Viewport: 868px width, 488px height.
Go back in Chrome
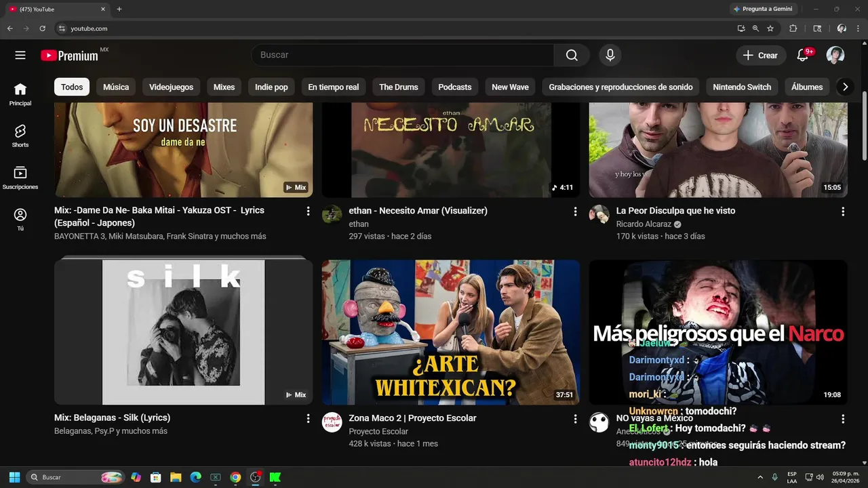point(9,28)
